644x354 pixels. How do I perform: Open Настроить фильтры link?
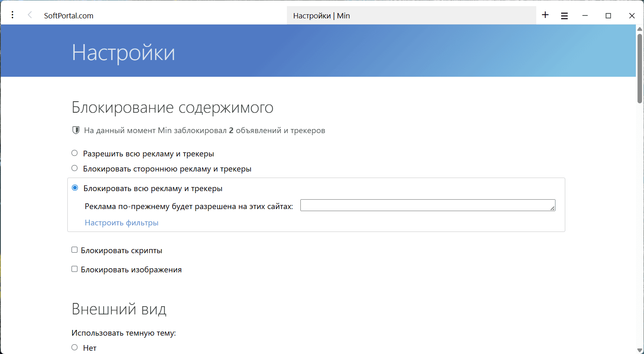point(122,223)
